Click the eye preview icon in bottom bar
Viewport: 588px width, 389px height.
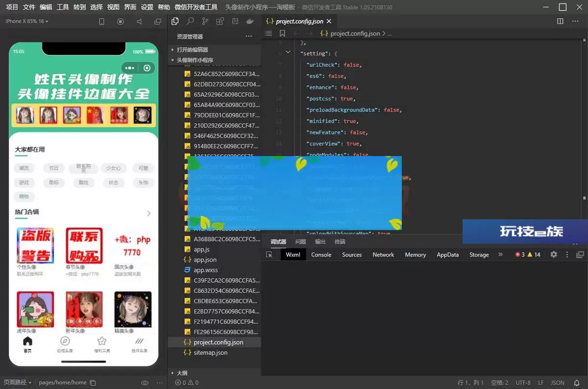point(145,383)
